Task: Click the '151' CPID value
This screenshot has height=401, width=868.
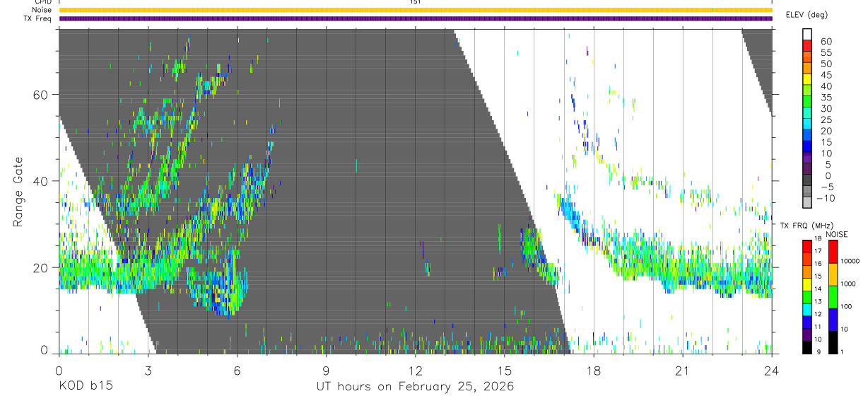Action: [x=415, y=2]
